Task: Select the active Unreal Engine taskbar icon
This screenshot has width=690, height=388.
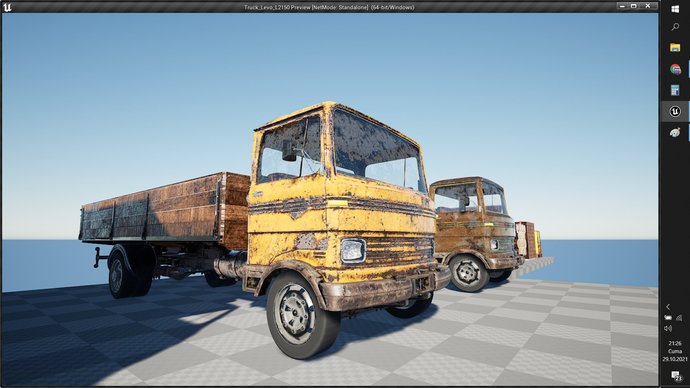Action: tap(675, 111)
